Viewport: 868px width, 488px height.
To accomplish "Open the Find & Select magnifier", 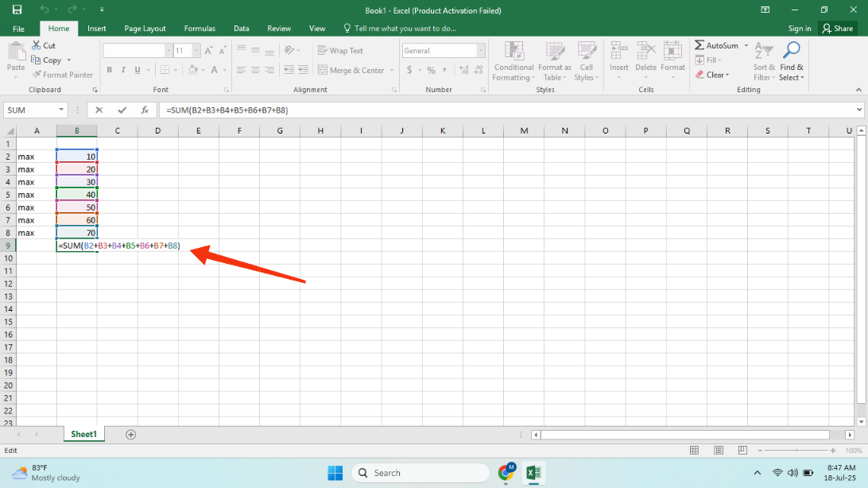I will 792,61.
